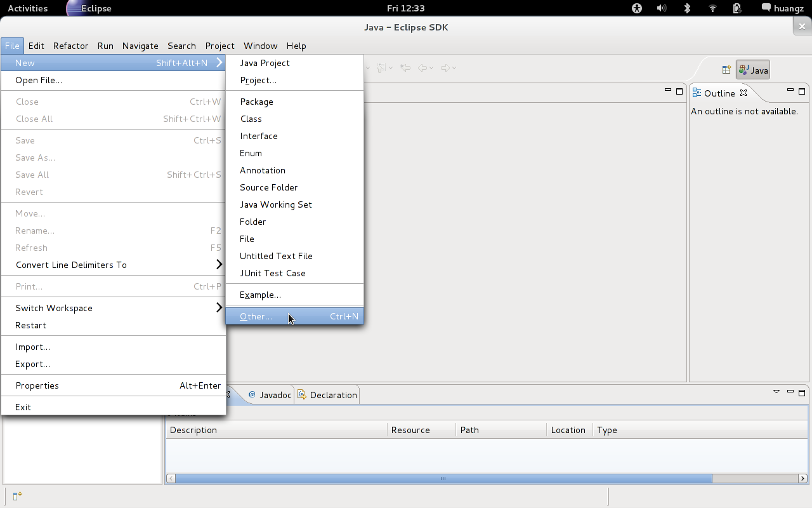Select Annotation from the New submenu

(294, 170)
